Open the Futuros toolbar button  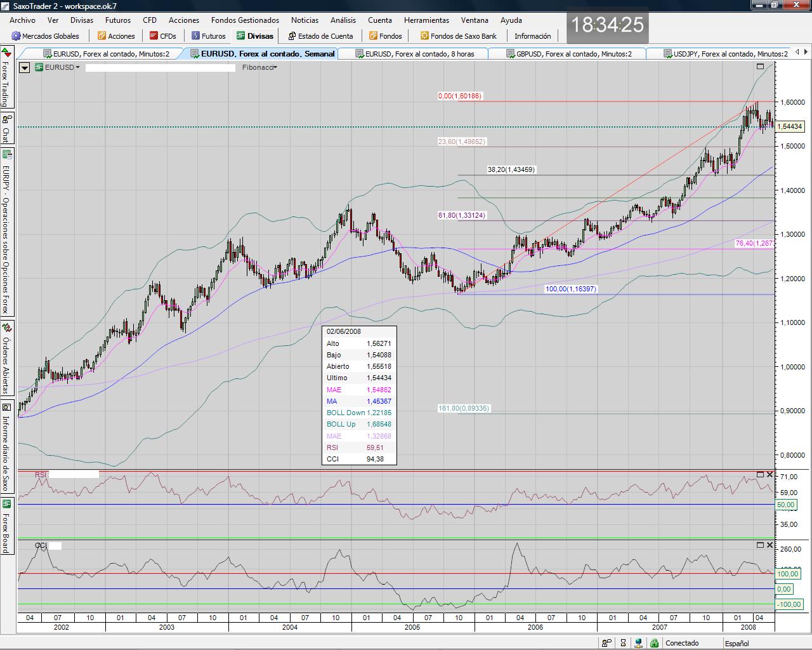point(209,36)
